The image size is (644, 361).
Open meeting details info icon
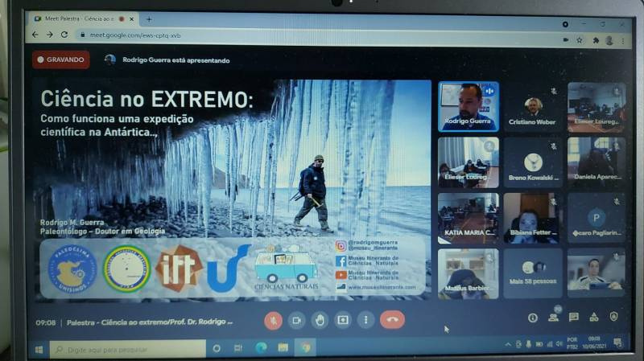533,318
